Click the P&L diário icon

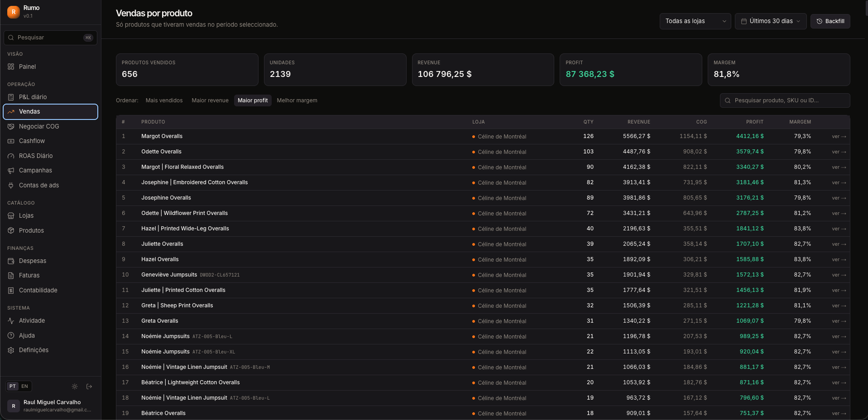point(11,97)
